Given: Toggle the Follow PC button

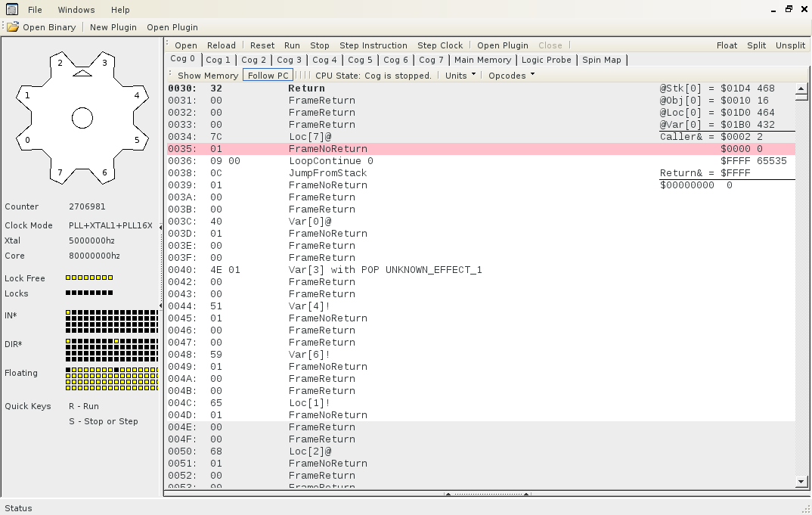Looking at the screenshot, I should (x=268, y=76).
